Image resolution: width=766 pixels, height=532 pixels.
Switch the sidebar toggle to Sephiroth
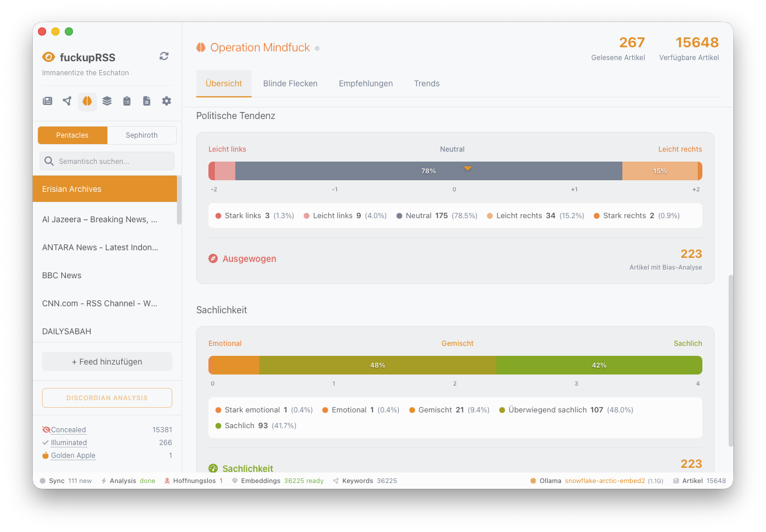(142, 135)
